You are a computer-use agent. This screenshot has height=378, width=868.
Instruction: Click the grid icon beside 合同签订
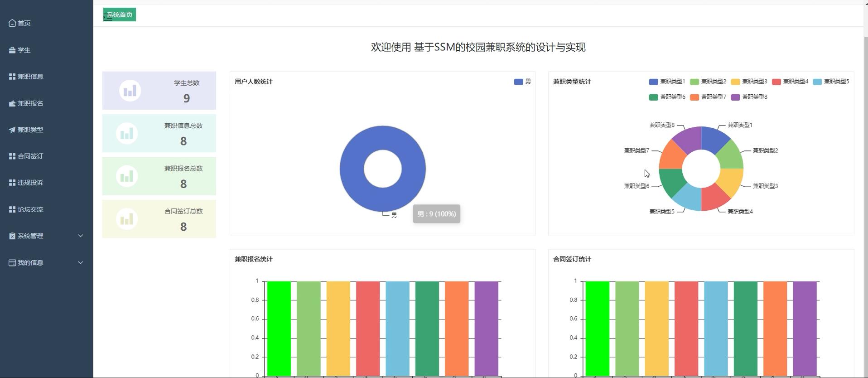pyautogui.click(x=12, y=156)
